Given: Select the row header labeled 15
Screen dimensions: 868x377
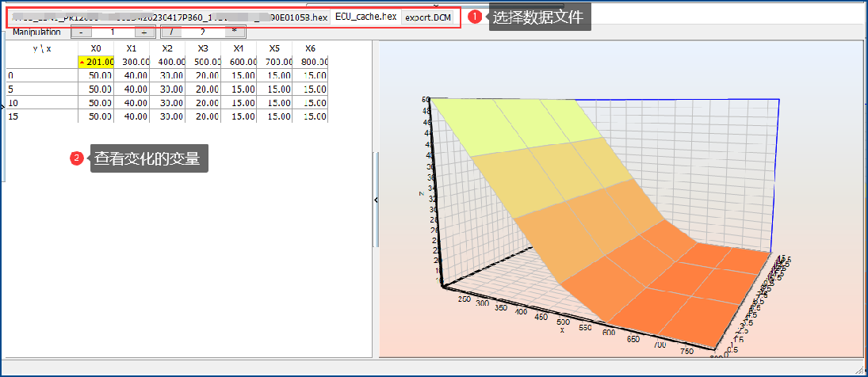Looking at the screenshot, I should point(41,116).
